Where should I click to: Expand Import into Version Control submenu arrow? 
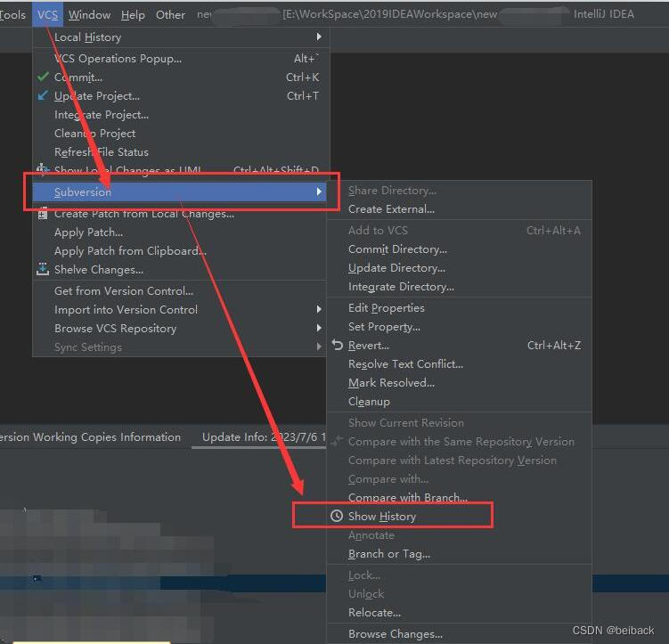[319, 309]
